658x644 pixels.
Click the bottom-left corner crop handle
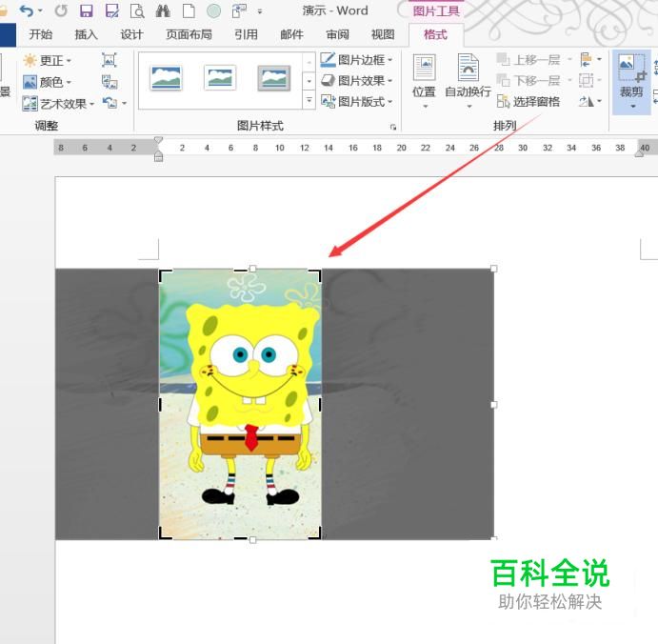164,533
